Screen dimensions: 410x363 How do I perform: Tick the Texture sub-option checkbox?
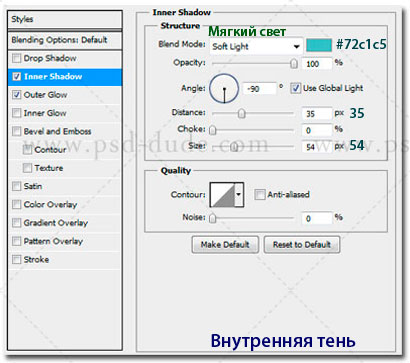[x=27, y=168]
